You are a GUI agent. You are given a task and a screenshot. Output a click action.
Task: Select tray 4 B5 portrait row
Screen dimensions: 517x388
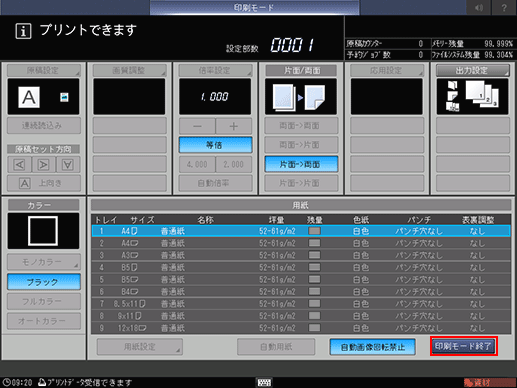[301, 267]
